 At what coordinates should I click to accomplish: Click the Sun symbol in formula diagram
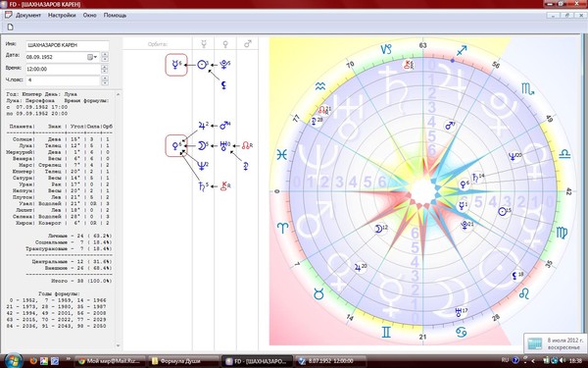point(203,65)
